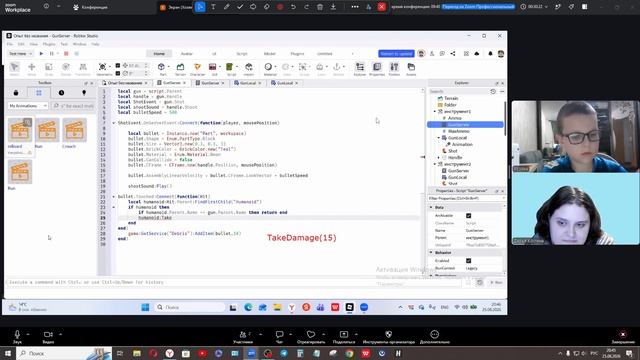Toggle the Enabled checkbox in Properties

tap(468, 260)
